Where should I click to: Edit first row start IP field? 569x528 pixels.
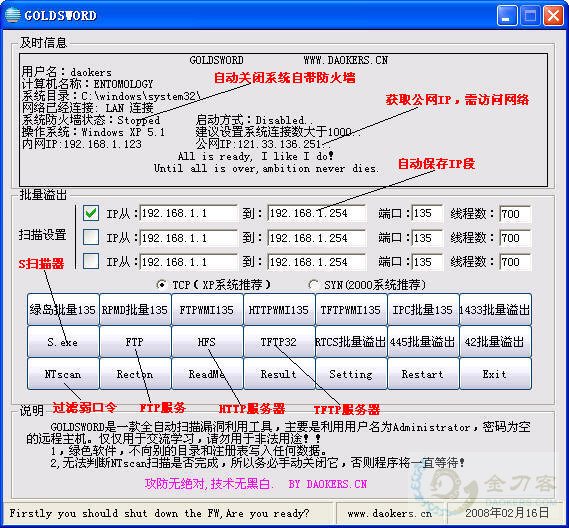point(188,213)
